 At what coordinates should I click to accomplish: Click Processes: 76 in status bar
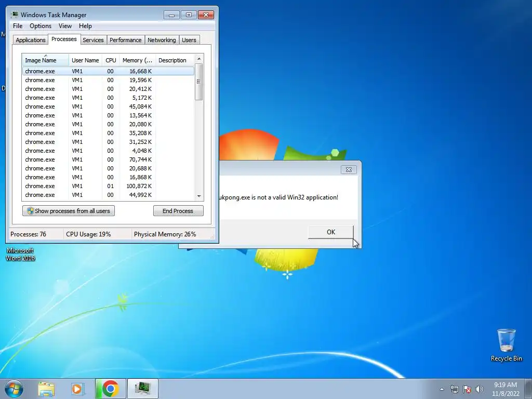pos(29,234)
